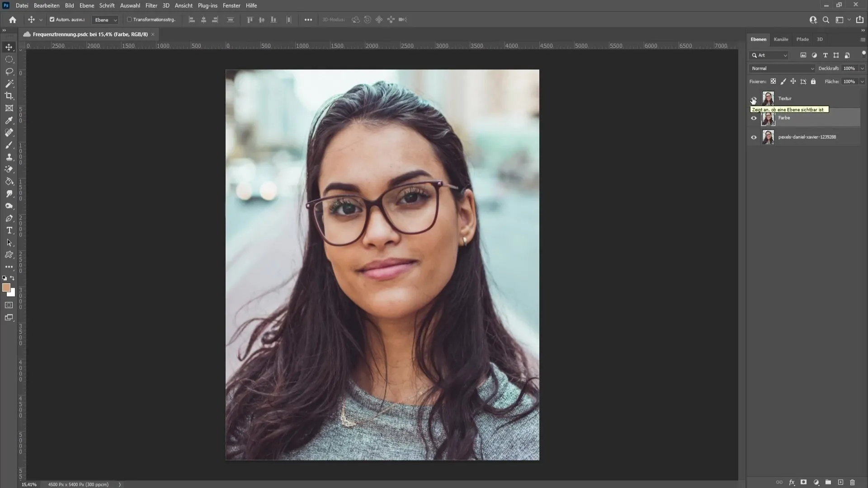Select the Lasso tool
Viewport: 868px width, 488px height.
coord(9,70)
